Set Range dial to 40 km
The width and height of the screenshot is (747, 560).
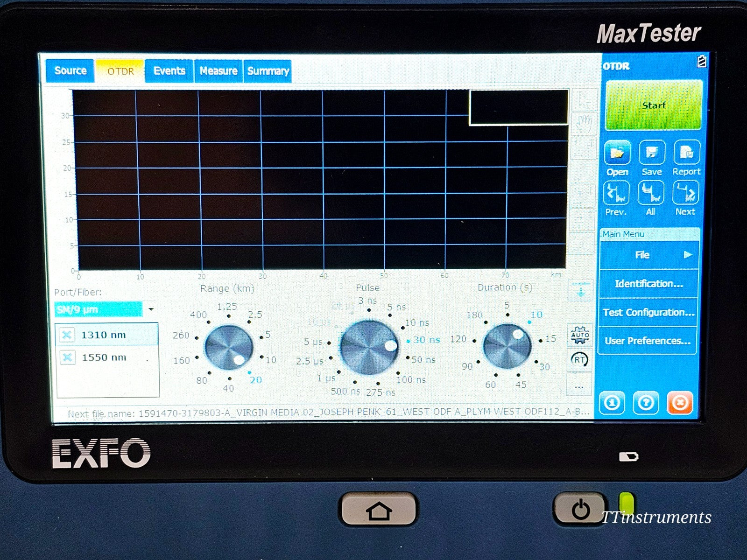coord(228,388)
